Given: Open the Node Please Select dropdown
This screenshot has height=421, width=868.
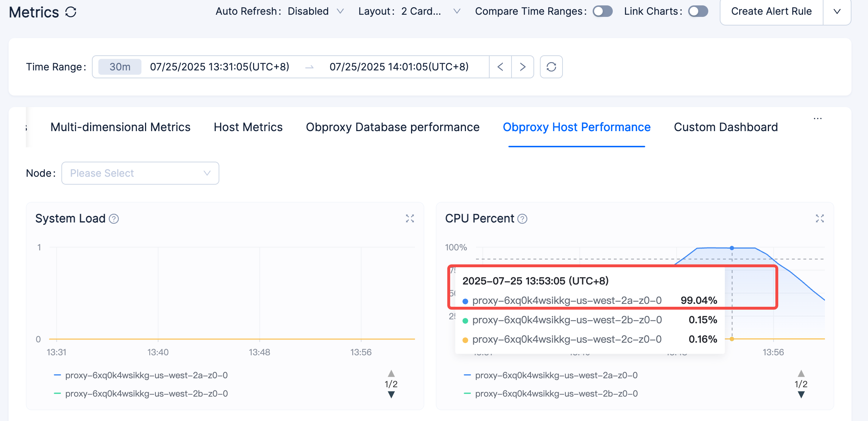Looking at the screenshot, I should pos(140,173).
